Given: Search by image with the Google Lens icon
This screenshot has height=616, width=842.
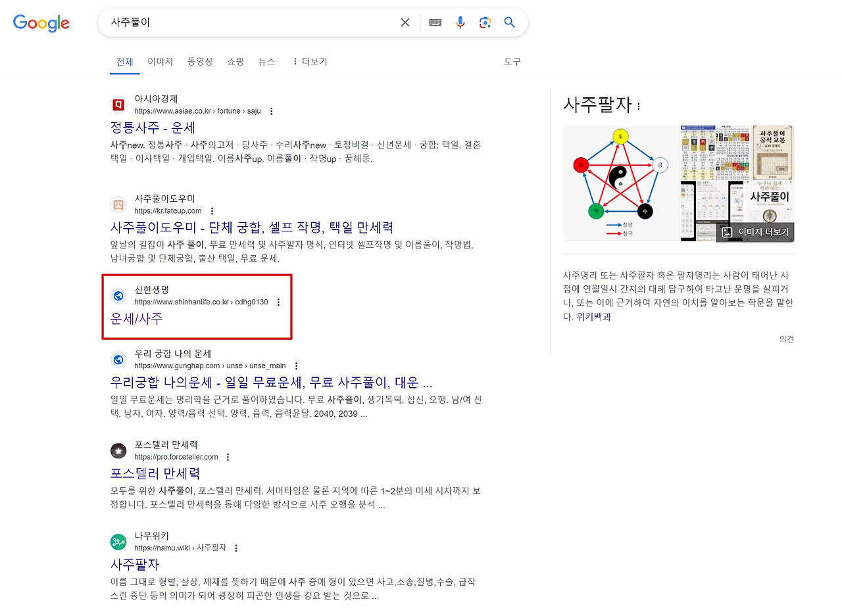Looking at the screenshot, I should [x=485, y=22].
